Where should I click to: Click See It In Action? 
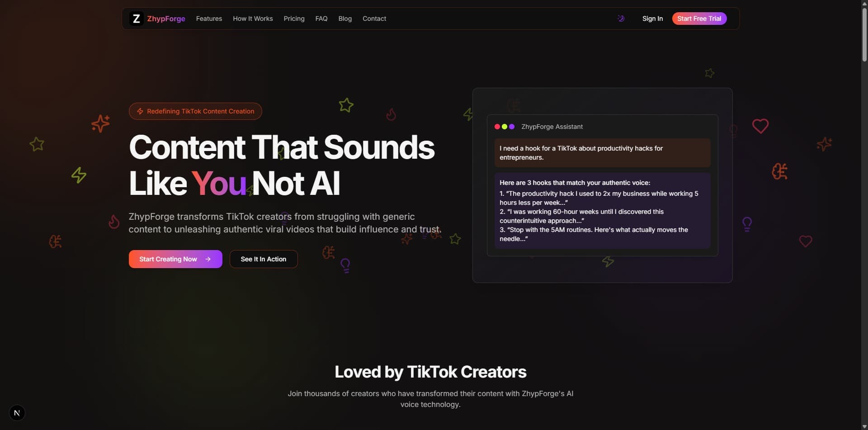263,259
